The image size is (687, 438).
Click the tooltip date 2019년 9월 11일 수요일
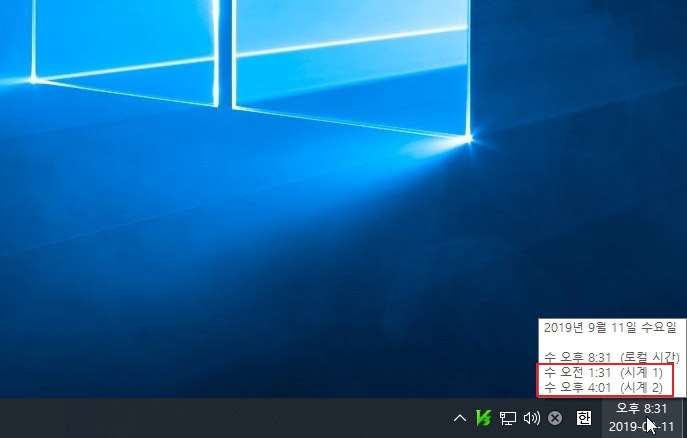tap(610, 327)
